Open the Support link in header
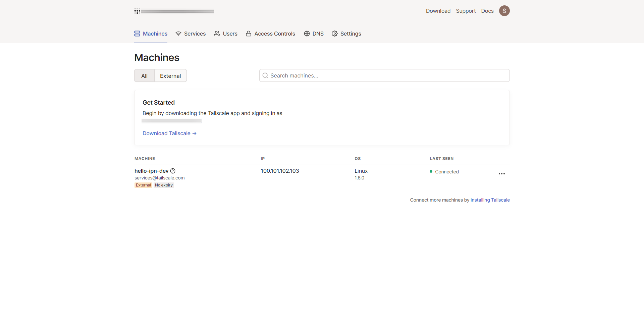This screenshot has width=644, height=325. coord(466,11)
